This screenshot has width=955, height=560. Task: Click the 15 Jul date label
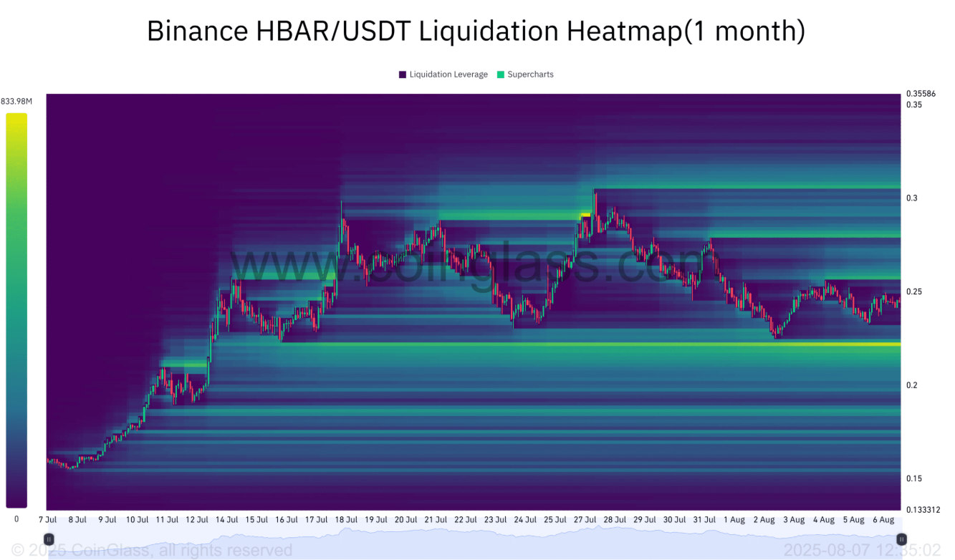pos(256,520)
